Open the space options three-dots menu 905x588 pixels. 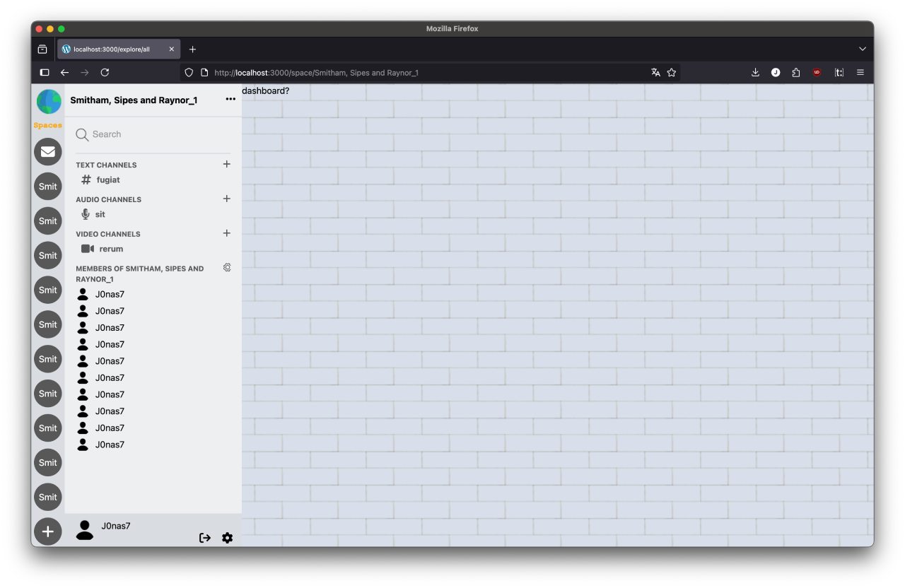pyautogui.click(x=230, y=100)
